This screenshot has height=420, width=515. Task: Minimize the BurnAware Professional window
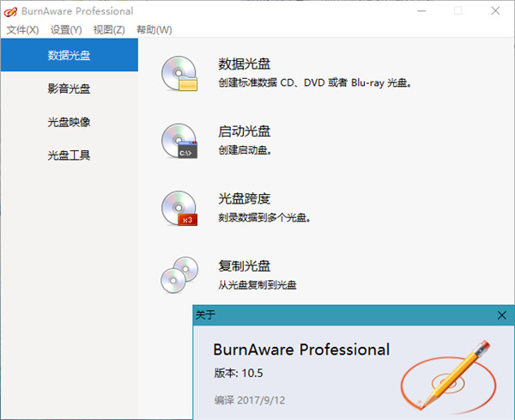[421, 11]
